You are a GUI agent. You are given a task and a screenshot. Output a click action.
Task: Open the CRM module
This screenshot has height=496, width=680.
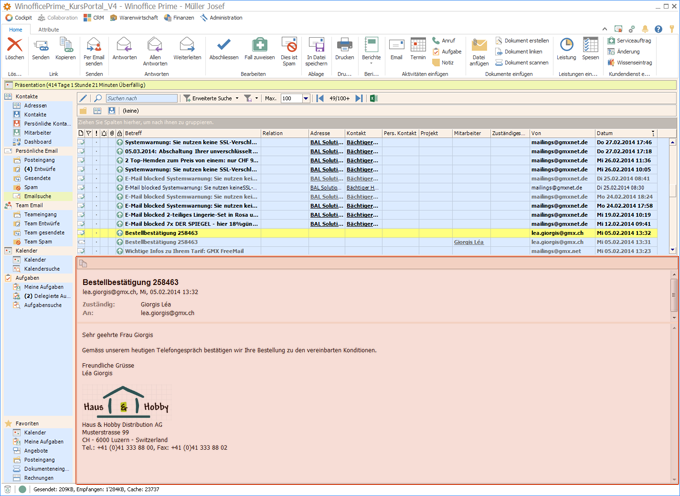[x=94, y=18]
